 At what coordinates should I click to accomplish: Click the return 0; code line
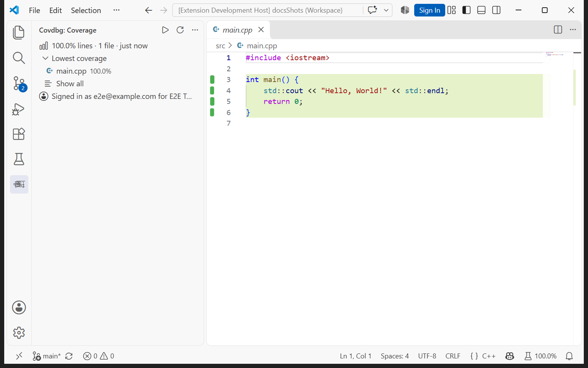(283, 102)
